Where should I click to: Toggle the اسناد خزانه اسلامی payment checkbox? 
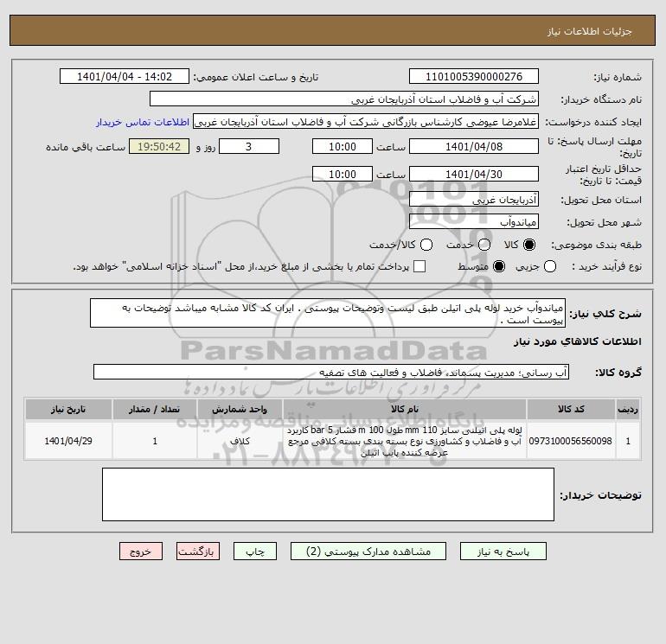pos(419,266)
